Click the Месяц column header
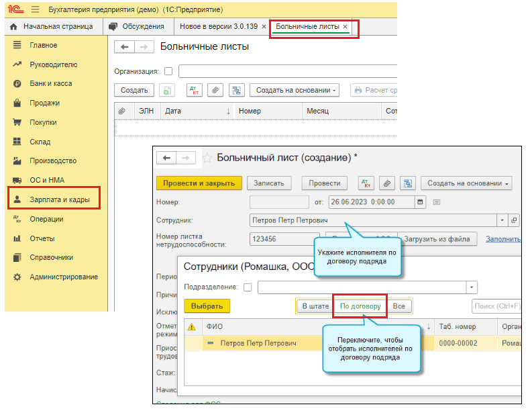 pos(341,111)
